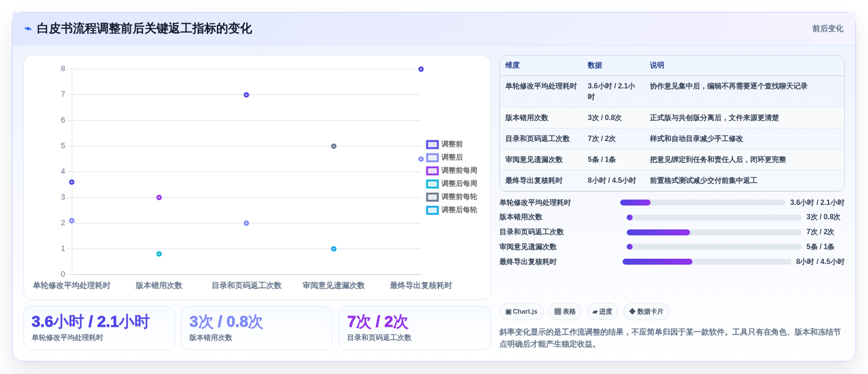The width and height of the screenshot is (868, 374).
Task: Click the 调整后每周 point at value 0.8
Action: tap(159, 254)
